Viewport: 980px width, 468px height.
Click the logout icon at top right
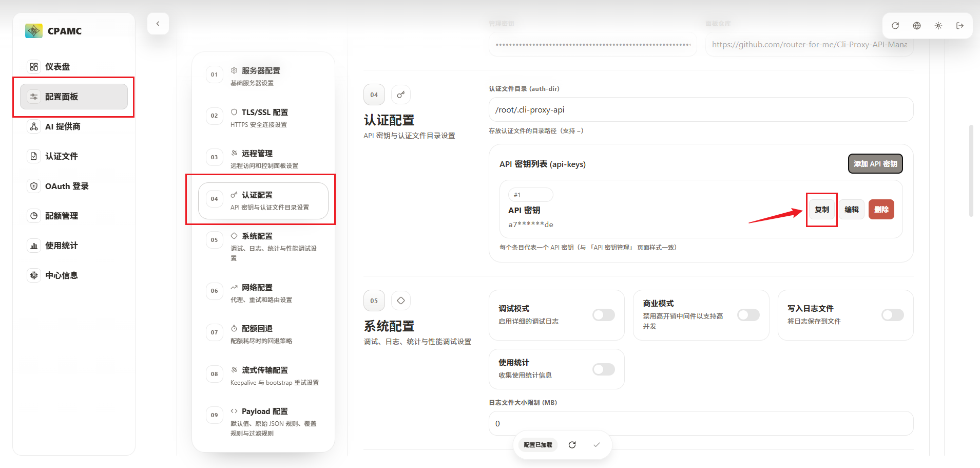(x=960, y=26)
